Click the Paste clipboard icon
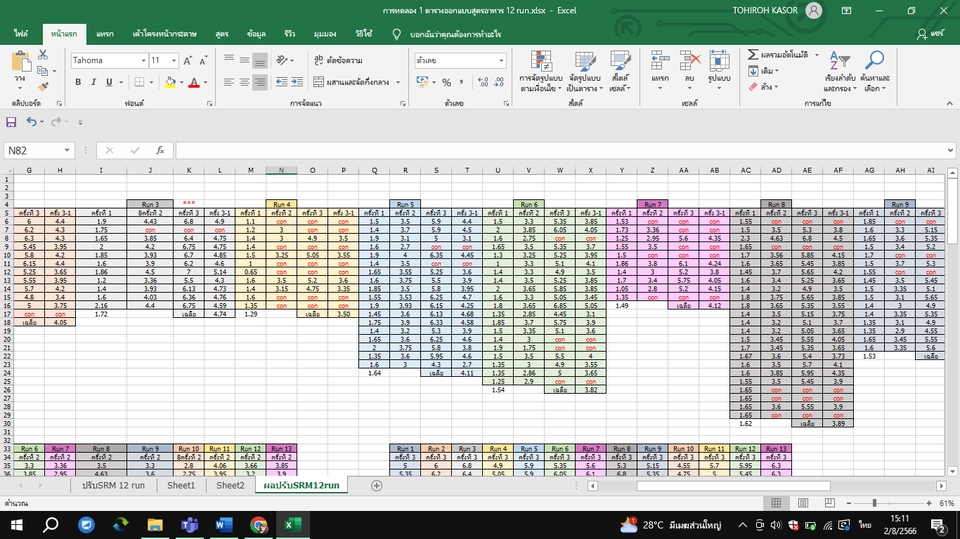This screenshot has width=960, height=539. pyautogui.click(x=21, y=62)
